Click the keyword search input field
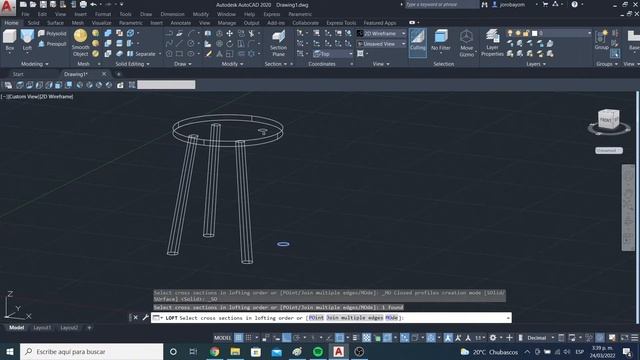Viewport: 640px width, 360px height. 442,4
